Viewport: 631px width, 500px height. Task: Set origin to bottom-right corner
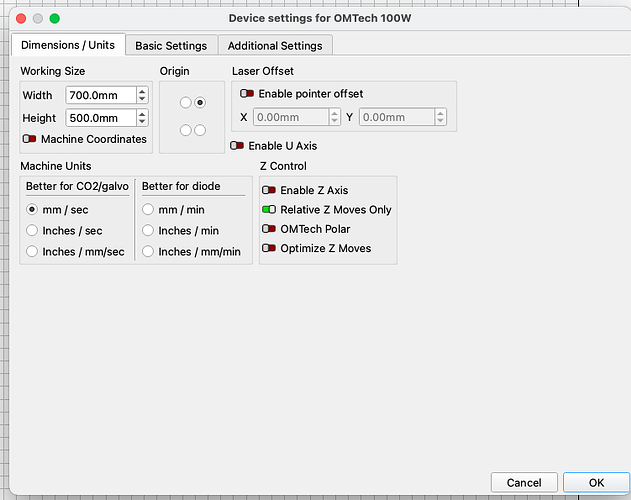pyautogui.click(x=200, y=130)
